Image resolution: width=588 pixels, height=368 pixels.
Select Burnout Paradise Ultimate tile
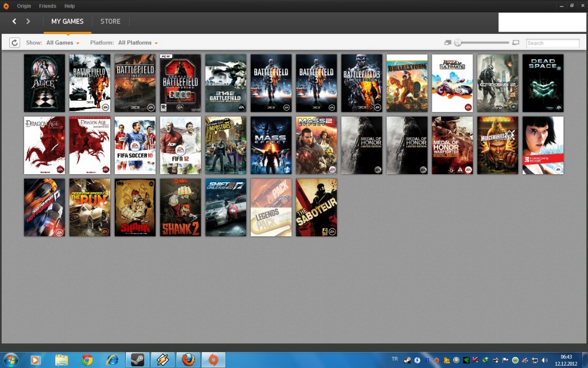click(452, 83)
